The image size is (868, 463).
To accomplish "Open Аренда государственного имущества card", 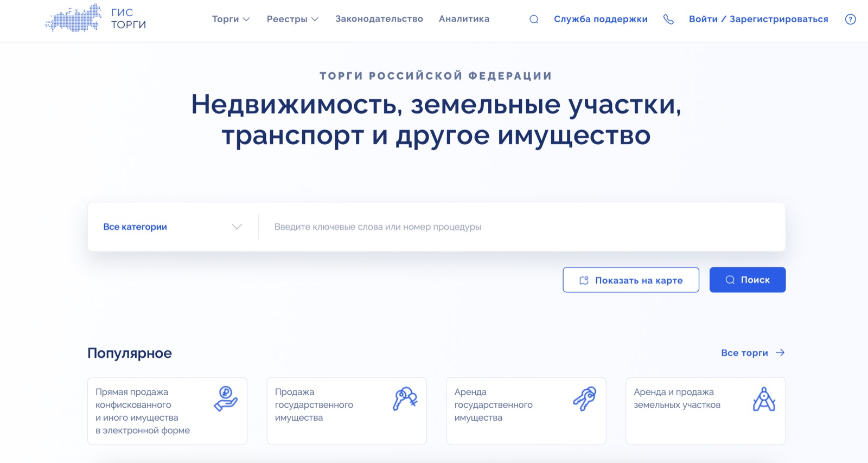I will pyautogui.click(x=526, y=411).
